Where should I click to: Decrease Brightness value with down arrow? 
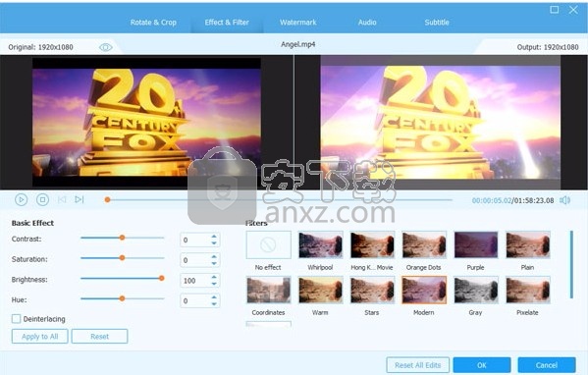tap(214, 284)
